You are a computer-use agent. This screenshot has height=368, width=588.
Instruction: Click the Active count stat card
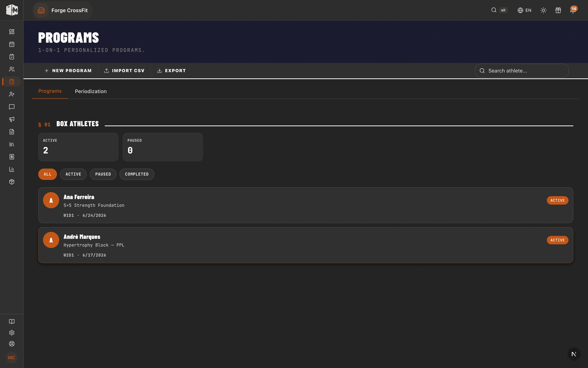pyautogui.click(x=78, y=147)
